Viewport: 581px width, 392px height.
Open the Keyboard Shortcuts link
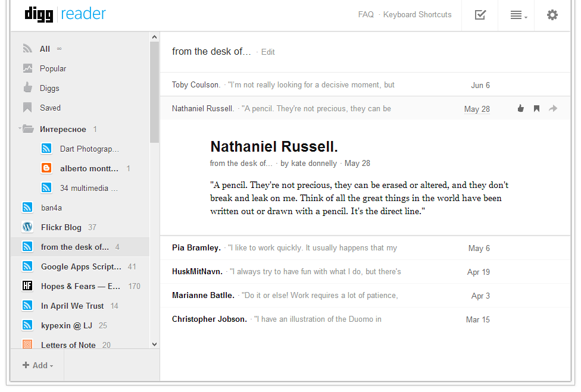point(417,15)
